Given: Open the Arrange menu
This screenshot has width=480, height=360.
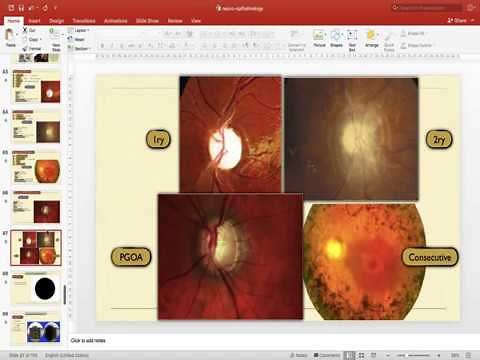Looking at the screenshot, I should (371, 38).
